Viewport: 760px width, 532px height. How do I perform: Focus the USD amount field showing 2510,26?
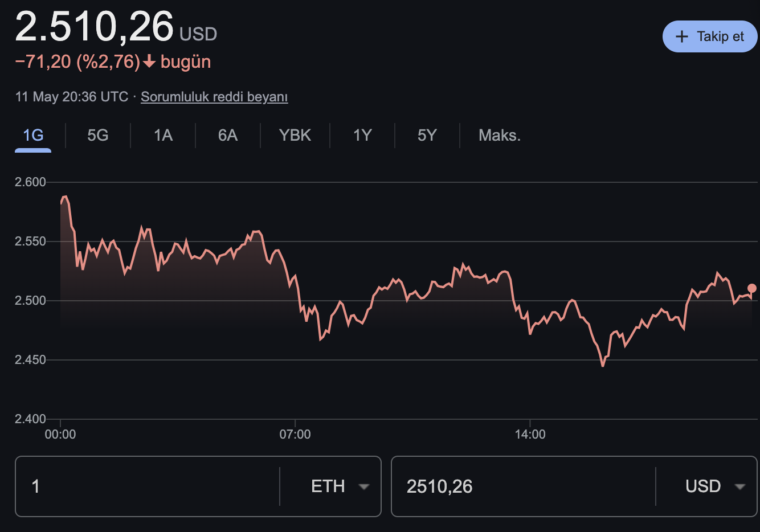524,486
